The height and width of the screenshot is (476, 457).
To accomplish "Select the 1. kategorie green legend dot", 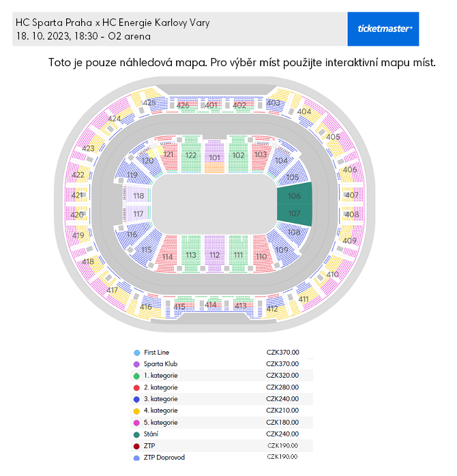I will coord(137,376).
